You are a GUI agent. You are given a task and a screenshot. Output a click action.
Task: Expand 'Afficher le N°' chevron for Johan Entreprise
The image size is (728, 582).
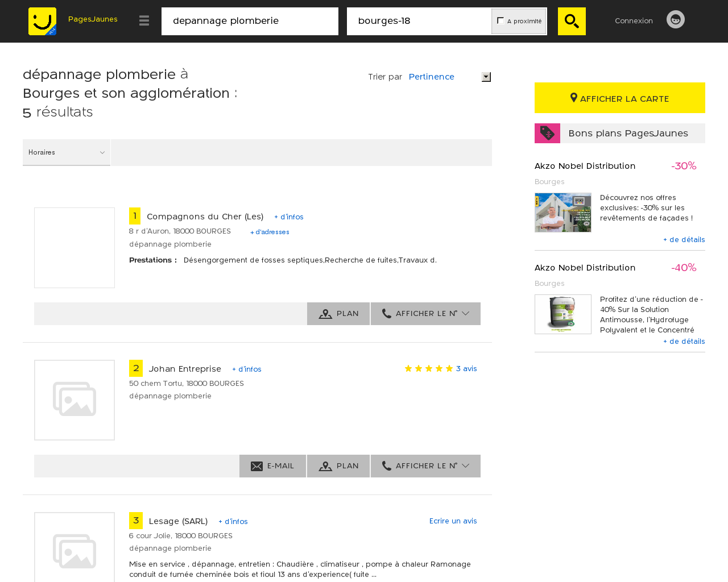466,465
